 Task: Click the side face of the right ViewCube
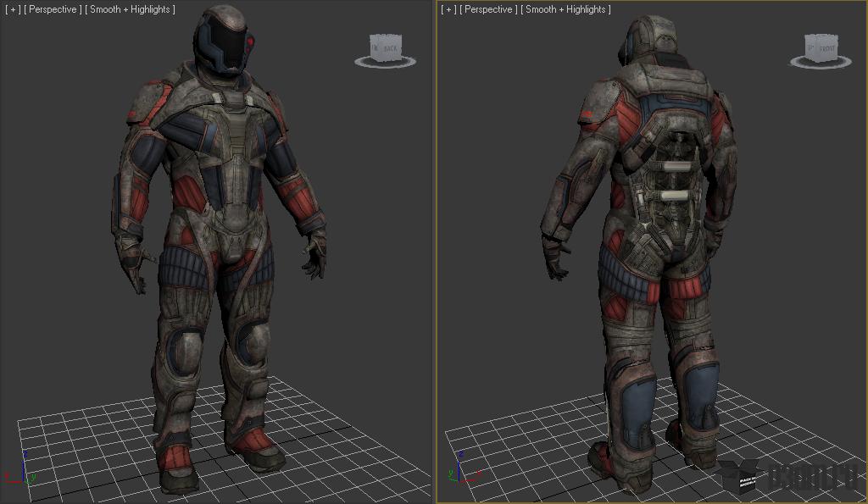811,48
